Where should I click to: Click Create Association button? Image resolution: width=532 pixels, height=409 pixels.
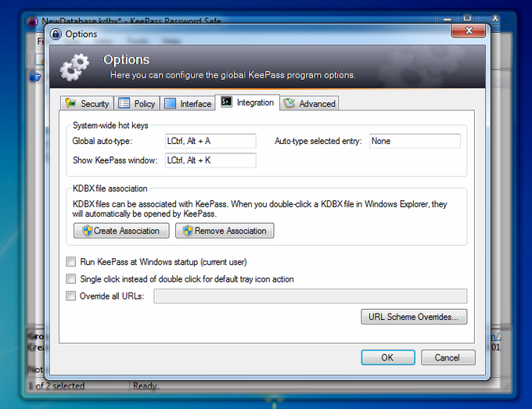121,231
